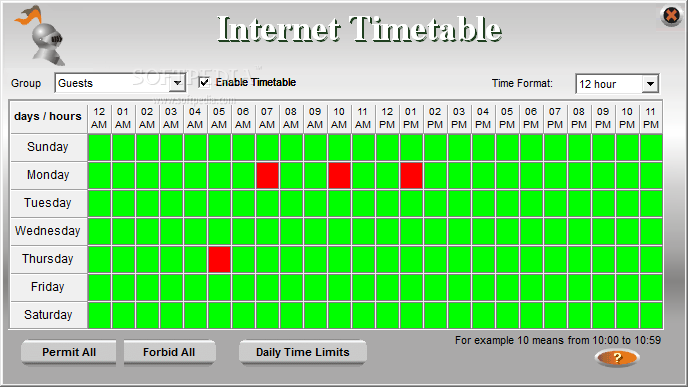Toggle the Saturday 12 AM cell

click(100, 315)
